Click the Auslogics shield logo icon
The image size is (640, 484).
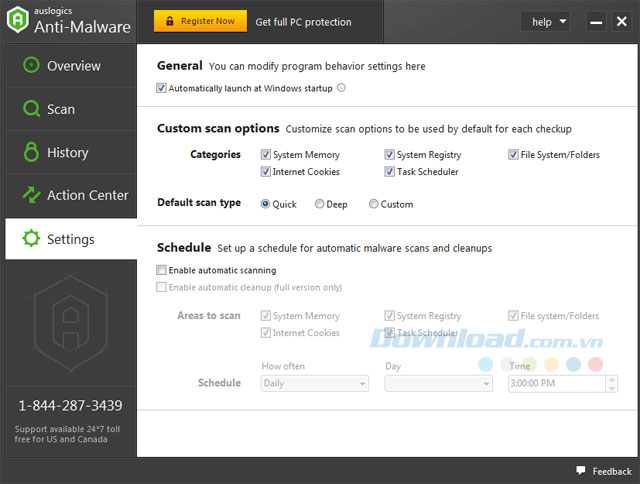tap(17, 20)
